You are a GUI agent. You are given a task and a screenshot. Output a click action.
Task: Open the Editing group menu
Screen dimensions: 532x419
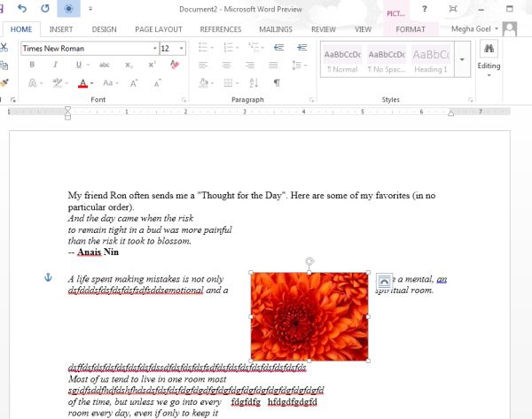(x=489, y=59)
